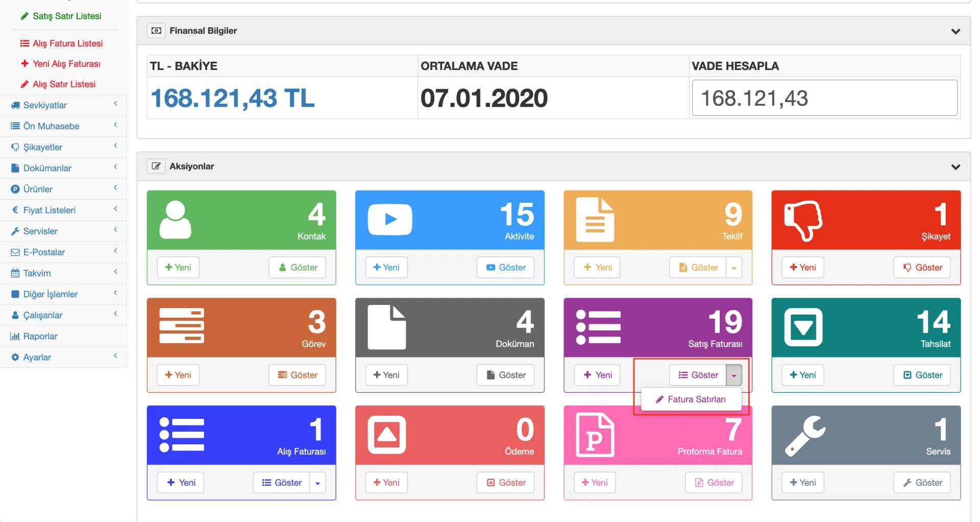Expand the Sevkiyatlar sidebar menu
980x522 pixels.
[63, 105]
